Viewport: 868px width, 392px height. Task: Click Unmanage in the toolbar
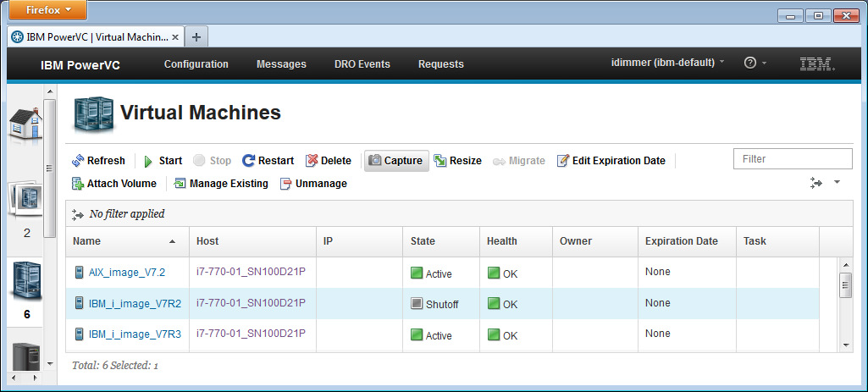[313, 184]
